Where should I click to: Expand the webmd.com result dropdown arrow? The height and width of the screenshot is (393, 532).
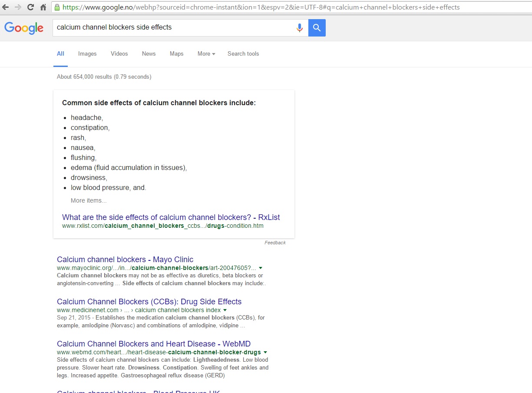(265, 353)
